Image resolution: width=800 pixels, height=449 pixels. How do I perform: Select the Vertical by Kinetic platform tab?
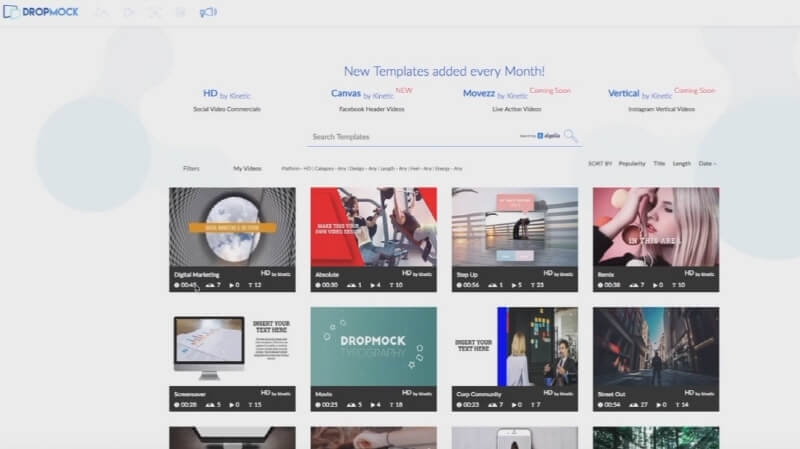click(x=640, y=94)
